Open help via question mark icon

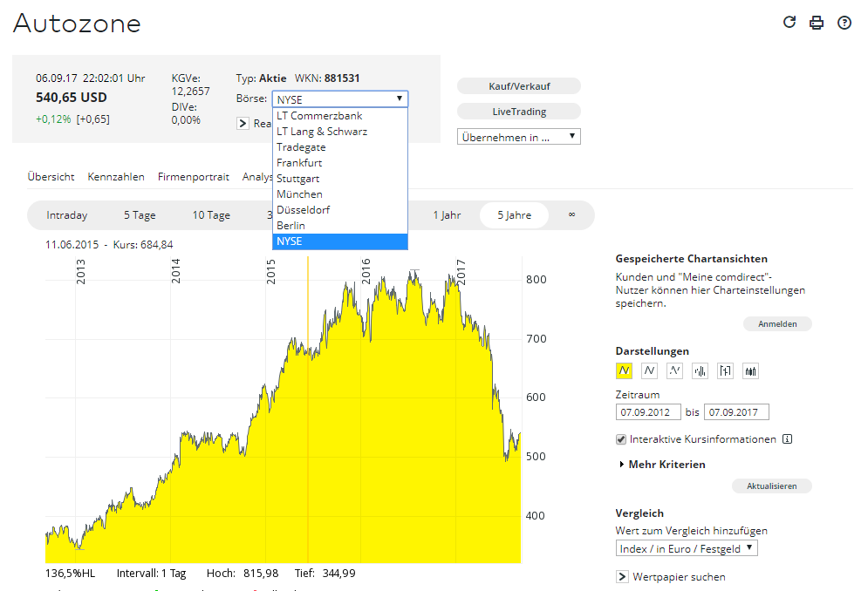point(844,23)
